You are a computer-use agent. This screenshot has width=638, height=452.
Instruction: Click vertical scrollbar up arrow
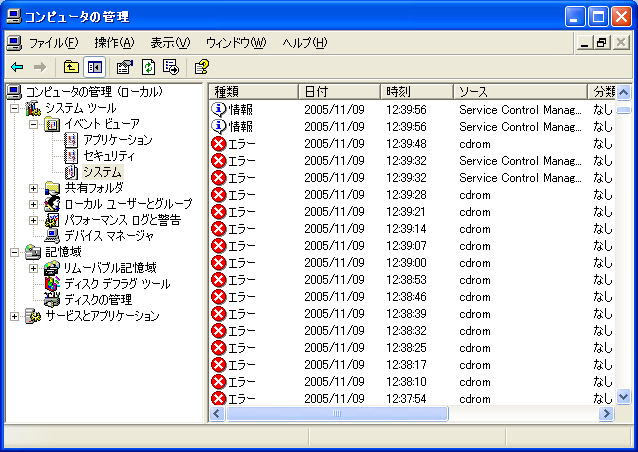pos(623,92)
